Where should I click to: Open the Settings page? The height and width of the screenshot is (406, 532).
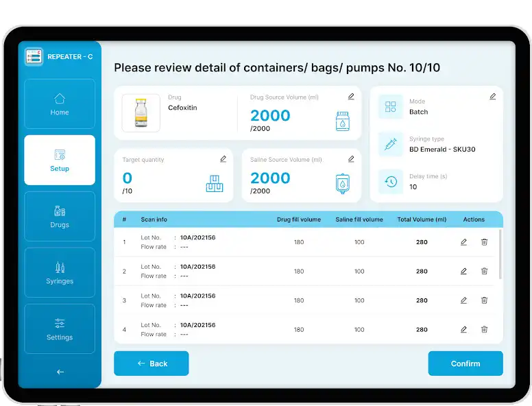click(60, 329)
